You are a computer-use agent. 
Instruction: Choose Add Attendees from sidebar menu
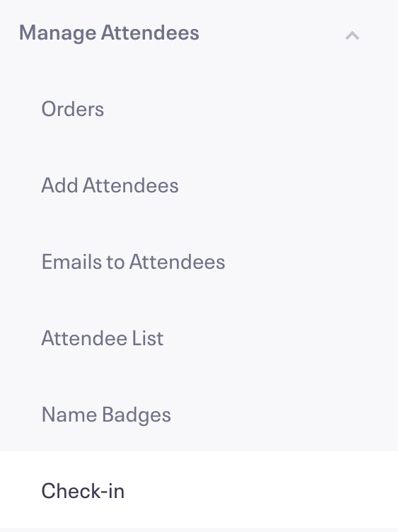point(110,185)
